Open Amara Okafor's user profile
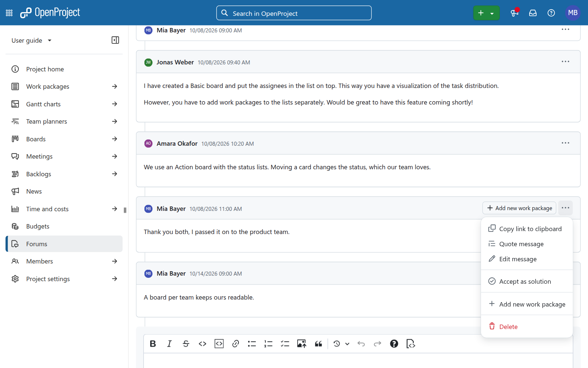Viewport: 588px width, 368px height. click(177, 144)
